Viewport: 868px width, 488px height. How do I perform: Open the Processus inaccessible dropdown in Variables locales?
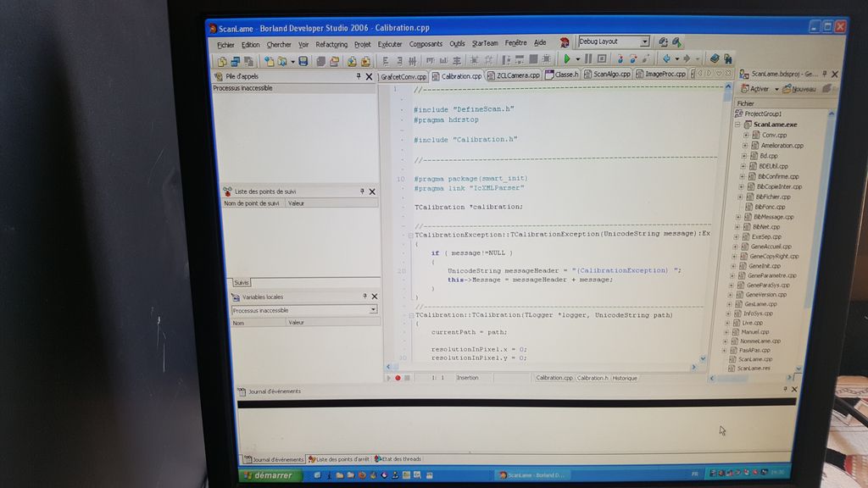373,310
